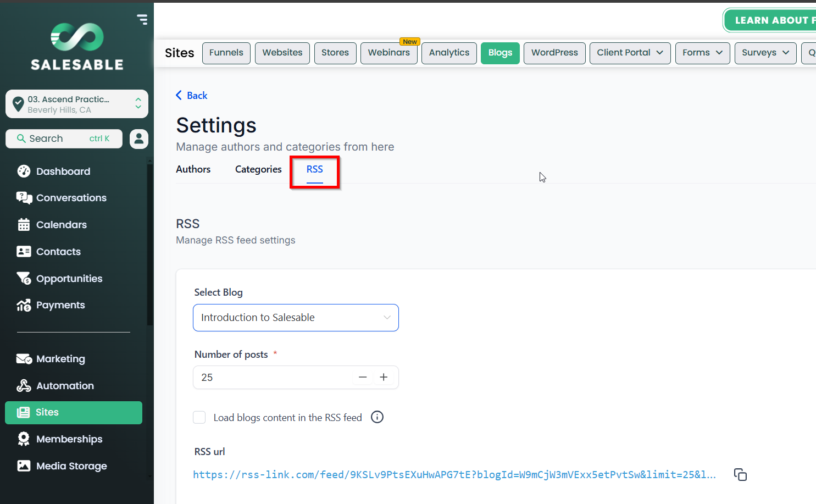Screen dimensions: 816x504
Task: Expand the Forms dropdown
Action: (x=702, y=53)
